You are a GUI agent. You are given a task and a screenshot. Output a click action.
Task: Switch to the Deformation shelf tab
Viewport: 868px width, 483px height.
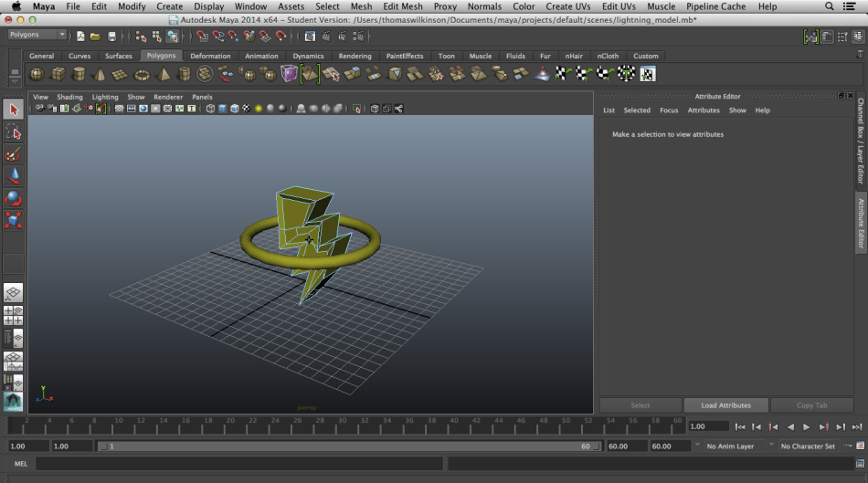[210, 56]
